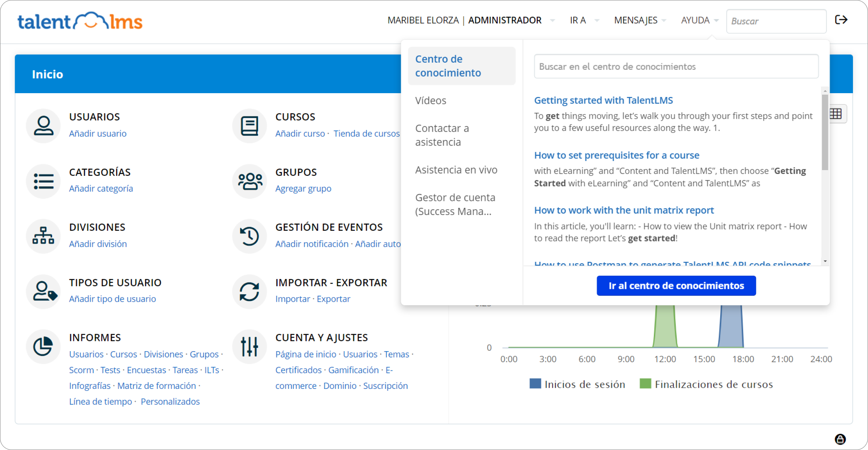Click the scroll up arrow in help panel
The image size is (868, 450).
click(825, 91)
